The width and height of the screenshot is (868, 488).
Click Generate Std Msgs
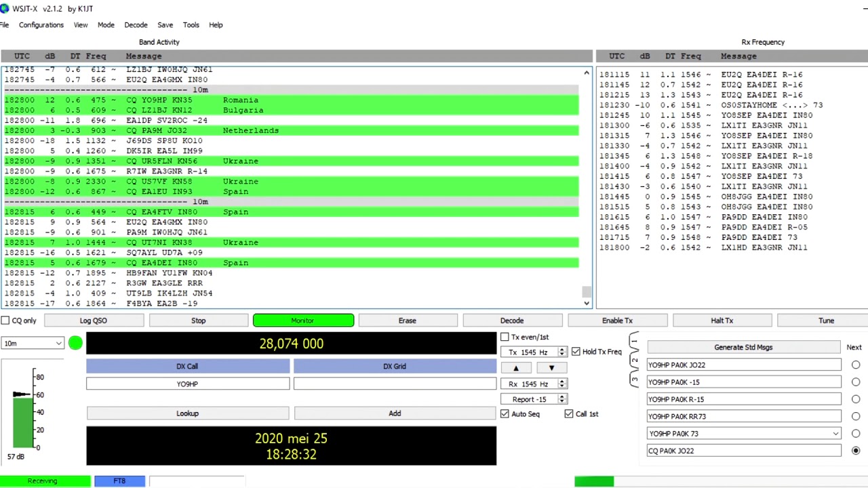pos(743,347)
